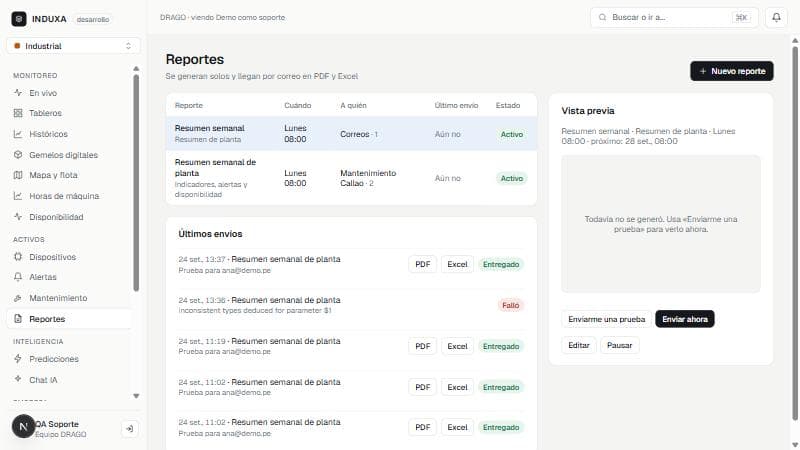Click Mantenimiento Callao · 2 recipient cell
The width and height of the screenshot is (800, 450).
368,178
